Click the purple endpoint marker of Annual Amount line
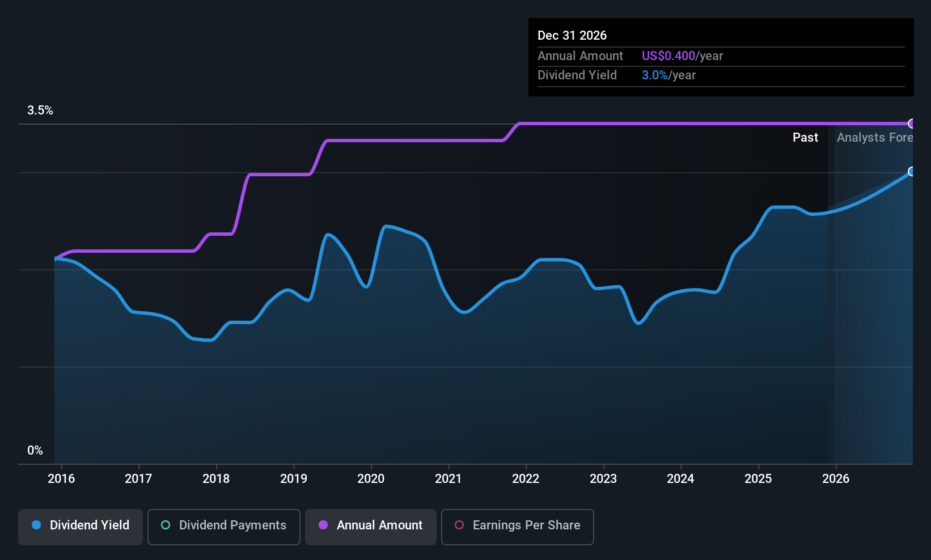Viewport: 931px width, 560px height. [x=912, y=124]
